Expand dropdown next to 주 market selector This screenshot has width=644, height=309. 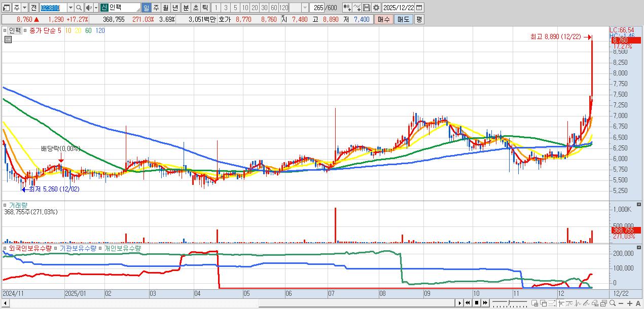24,8
